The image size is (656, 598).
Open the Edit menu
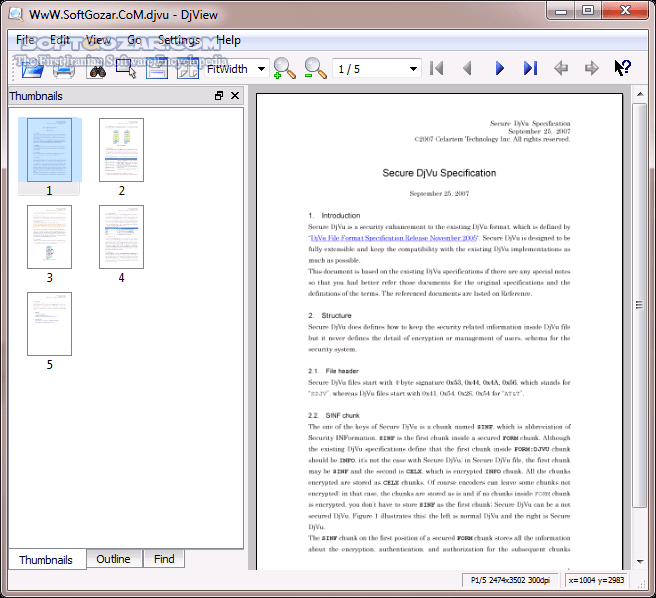[x=60, y=40]
